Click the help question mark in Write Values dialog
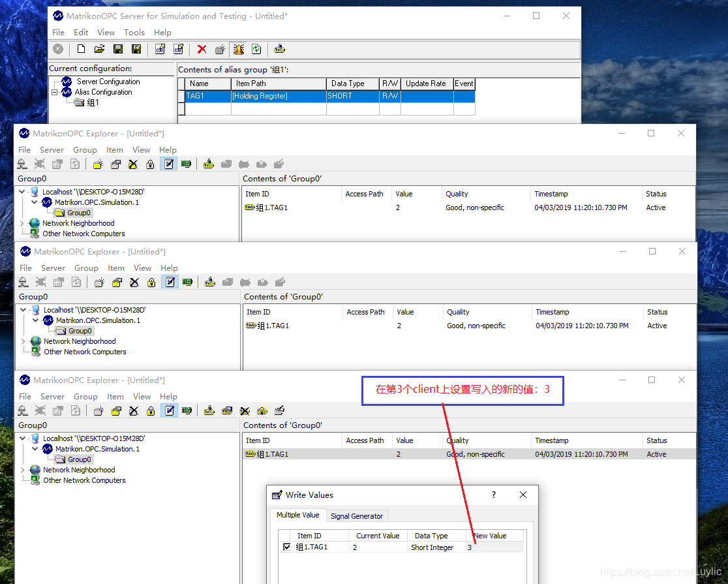728x584 pixels. pos(494,495)
